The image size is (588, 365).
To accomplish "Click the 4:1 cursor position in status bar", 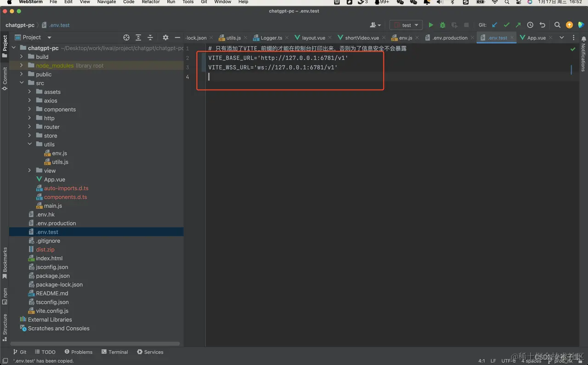I will 481,361.
